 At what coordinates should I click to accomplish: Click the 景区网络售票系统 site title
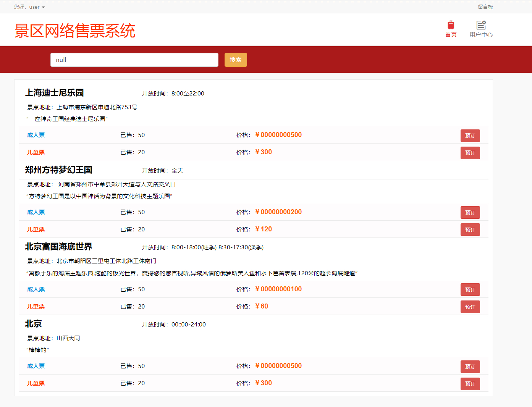[75, 31]
